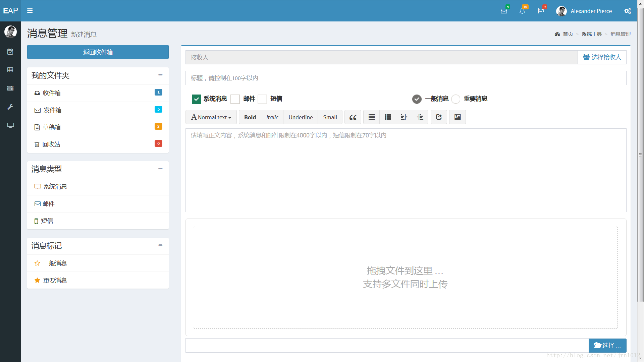Image resolution: width=644 pixels, height=362 pixels.
Task: Select 重要消息 radio button
Action: pos(457,99)
